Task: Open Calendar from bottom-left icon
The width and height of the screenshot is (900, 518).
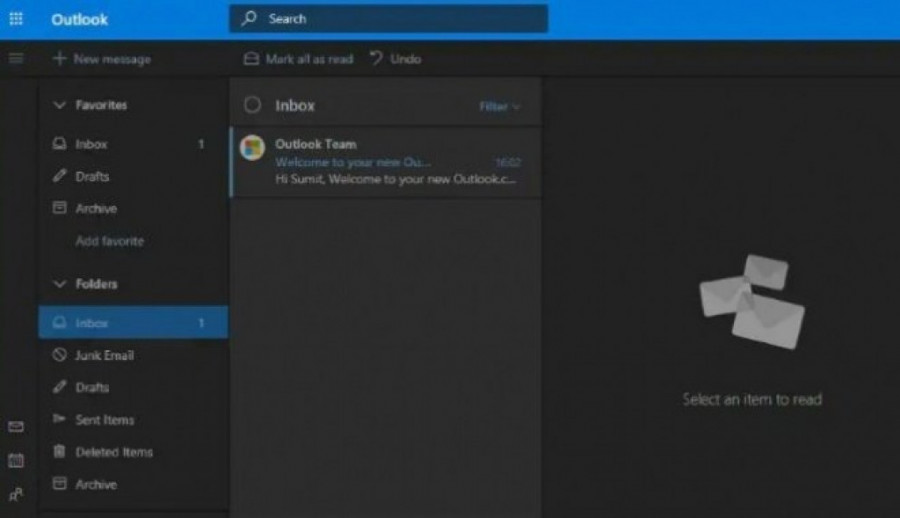Action: coord(16,461)
